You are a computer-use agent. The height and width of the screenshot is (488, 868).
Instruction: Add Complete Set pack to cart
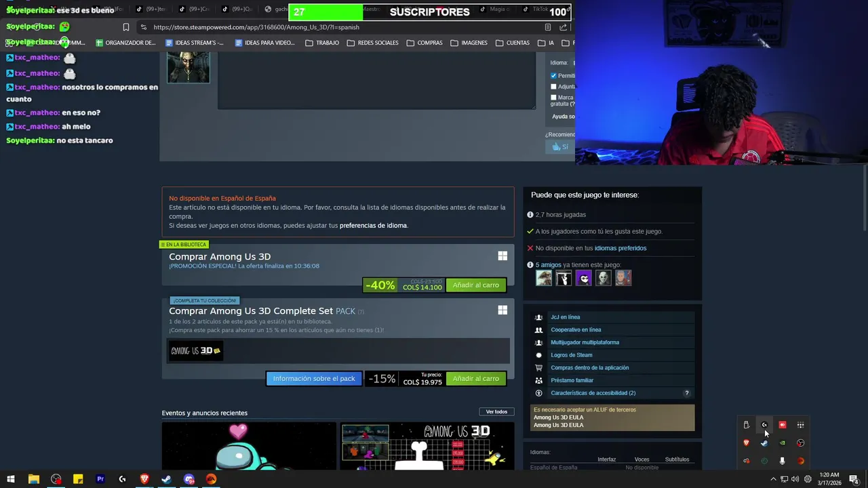[475, 379]
